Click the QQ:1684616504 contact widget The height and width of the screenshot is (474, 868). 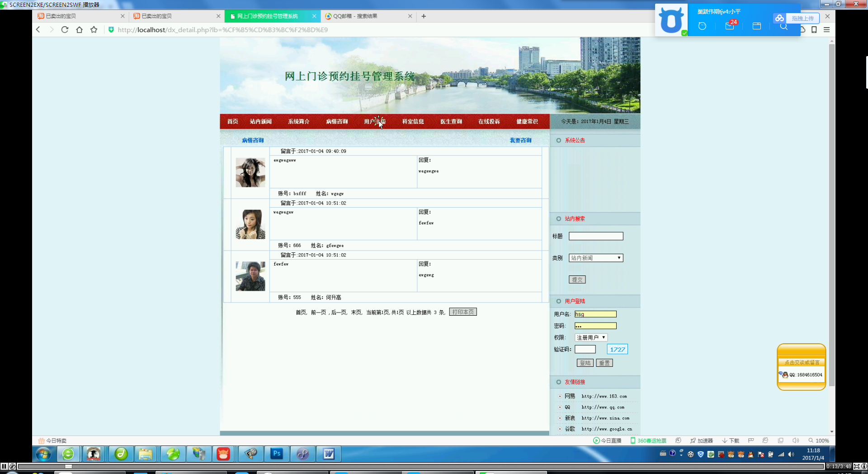pyautogui.click(x=802, y=374)
